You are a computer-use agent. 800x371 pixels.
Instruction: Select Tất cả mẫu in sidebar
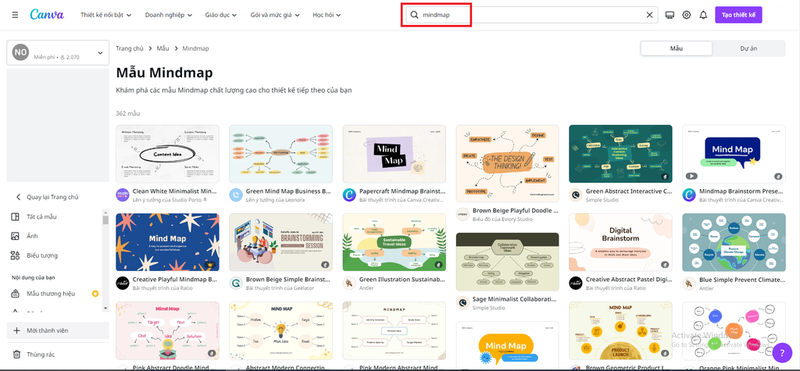(x=42, y=217)
